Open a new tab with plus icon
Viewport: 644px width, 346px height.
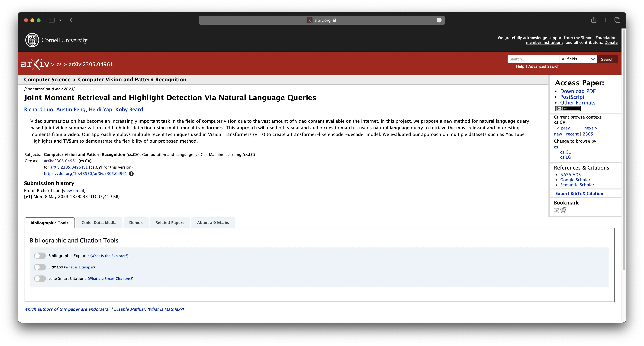(605, 20)
